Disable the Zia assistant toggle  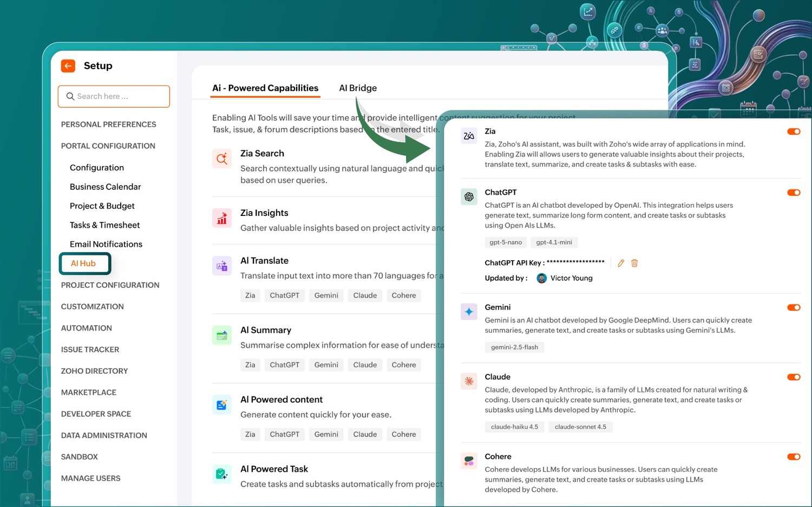pyautogui.click(x=794, y=131)
